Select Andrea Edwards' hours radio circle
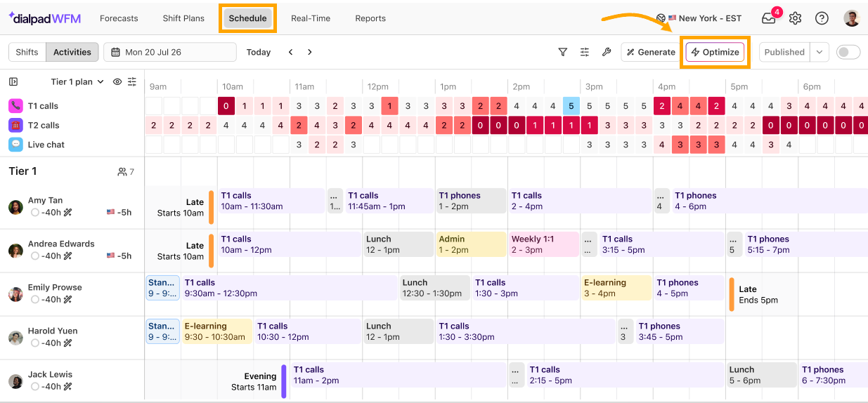This screenshot has height=403, width=868. tap(34, 256)
